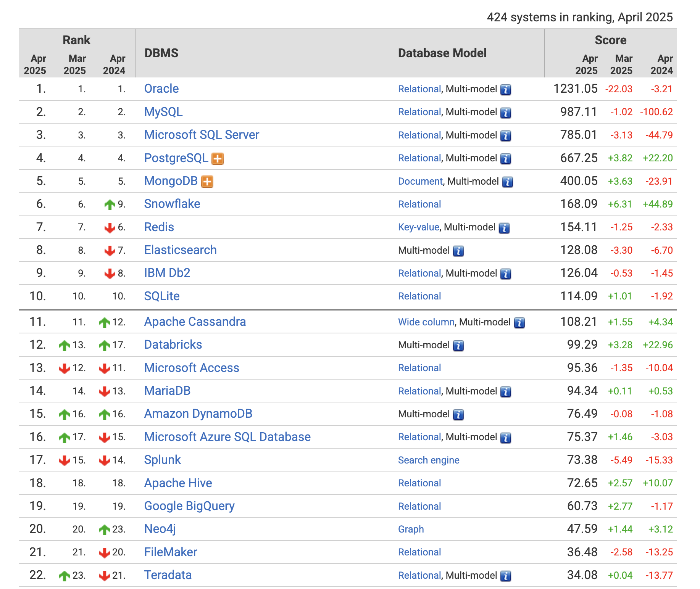Click the info icon in the IBM Db2 row

coord(505,274)
